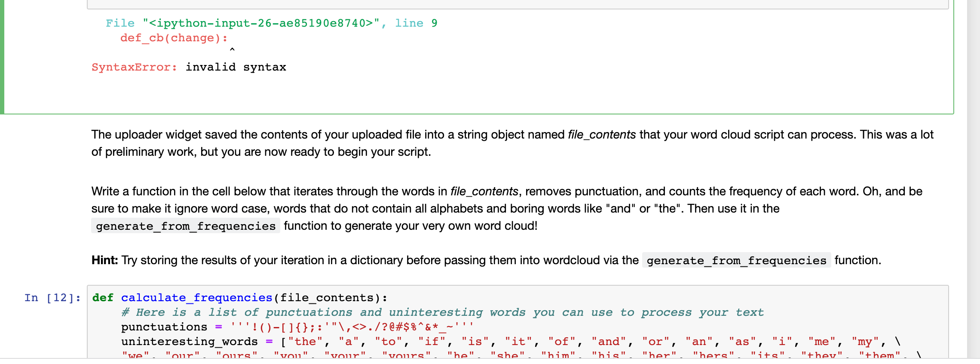This screenshot has height=364, width=980.
Task: Click italic file_contents in uploader paragraph
Action: coord(602,135)
